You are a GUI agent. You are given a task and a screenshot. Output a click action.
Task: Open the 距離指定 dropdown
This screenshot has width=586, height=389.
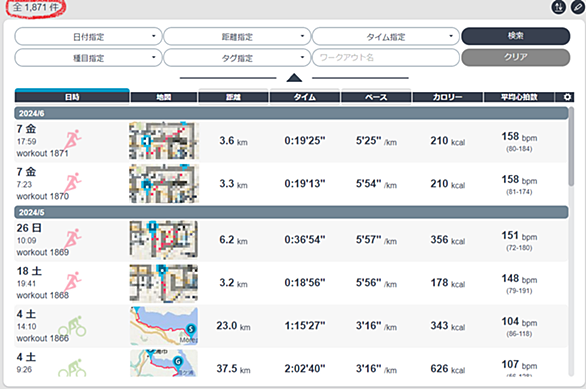[237, 37]
